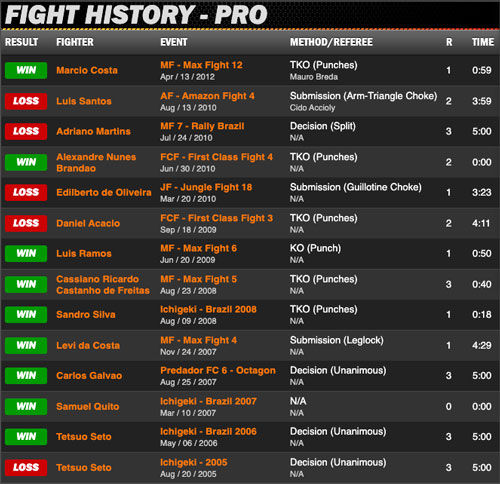Open Cassiano Ricardo Castanho de Freitas link
The width and height of the screenshot is (500, 484).
(103, 285)
